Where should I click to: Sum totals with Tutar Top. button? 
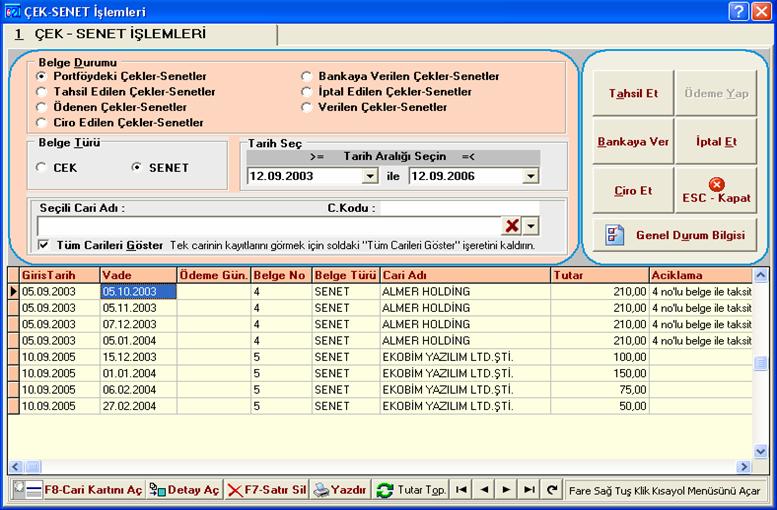411,490
